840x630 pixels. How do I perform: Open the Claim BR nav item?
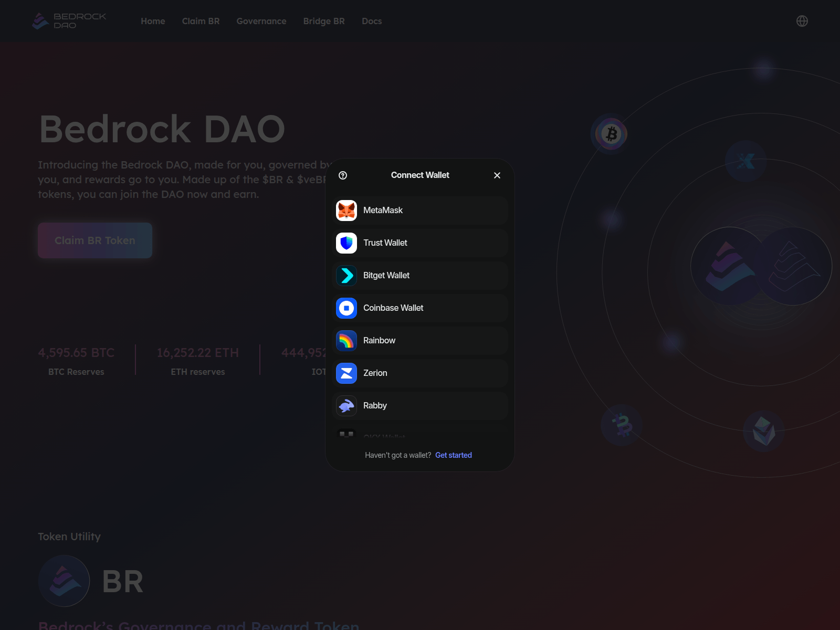coord(201,21)
